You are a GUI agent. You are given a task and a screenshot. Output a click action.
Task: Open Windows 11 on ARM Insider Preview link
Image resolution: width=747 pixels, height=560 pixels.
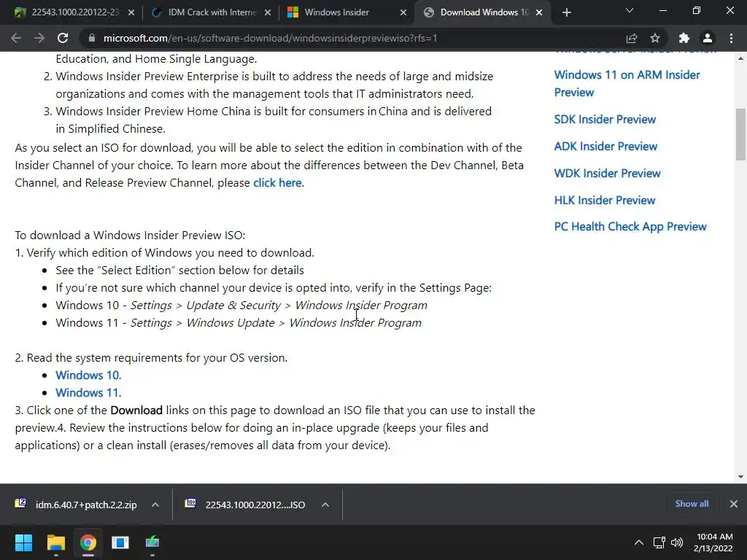(627, 83)
